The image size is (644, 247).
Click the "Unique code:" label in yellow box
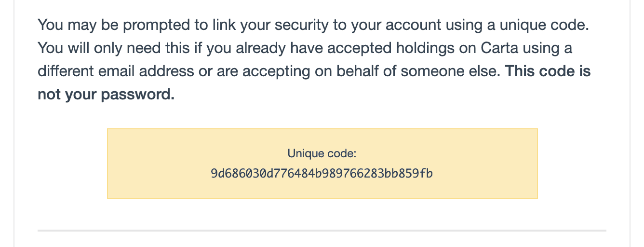pos(322,154)
